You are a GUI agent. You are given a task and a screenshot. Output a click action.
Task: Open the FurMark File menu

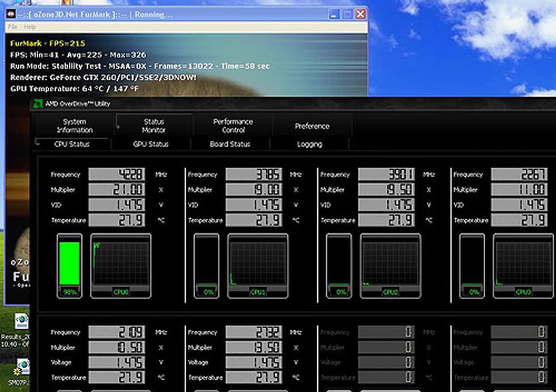(12, 27)
